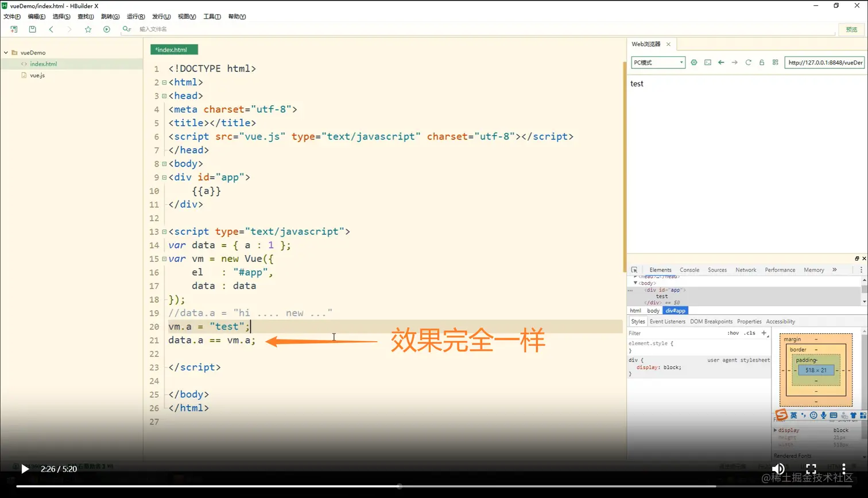The width and height of the screenshot is (868, 498).
Task: Select the *index.html editor tab
Action: 174,50
